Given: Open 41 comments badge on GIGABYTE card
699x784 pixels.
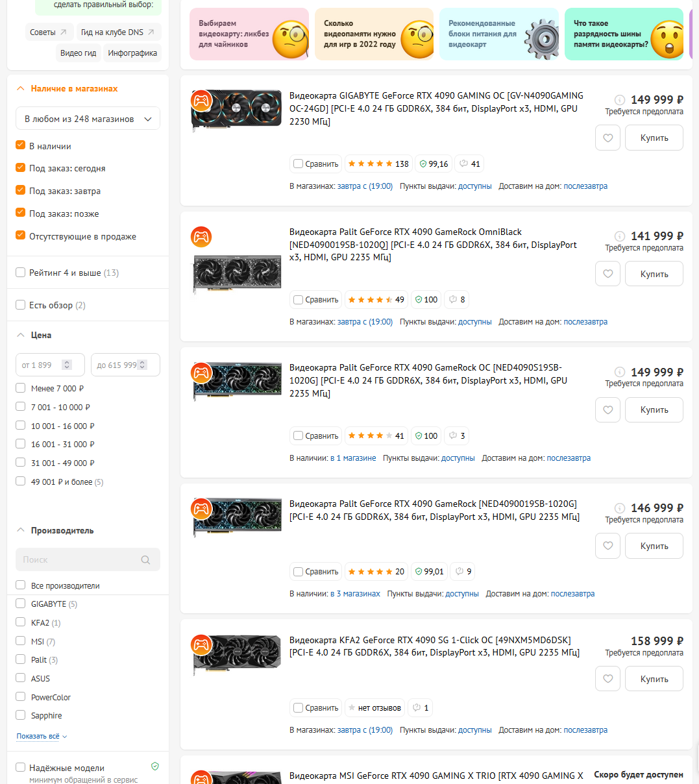Looking at the screenshot, I should coord(469,164).
